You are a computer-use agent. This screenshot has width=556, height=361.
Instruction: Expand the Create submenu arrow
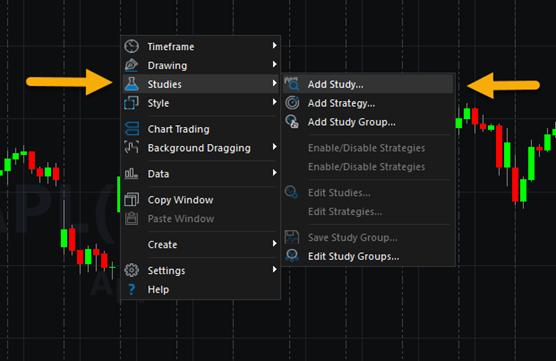click(x=274, y=243)
